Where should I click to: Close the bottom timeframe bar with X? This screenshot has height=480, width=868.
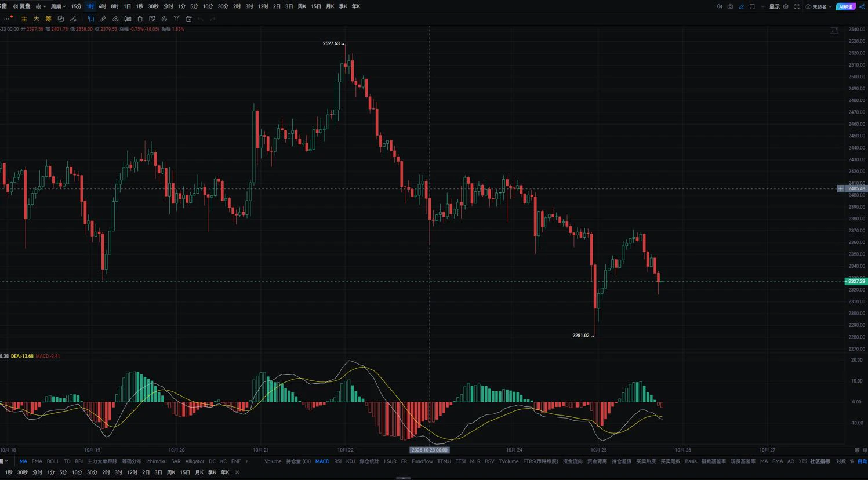tap(237, 472)
